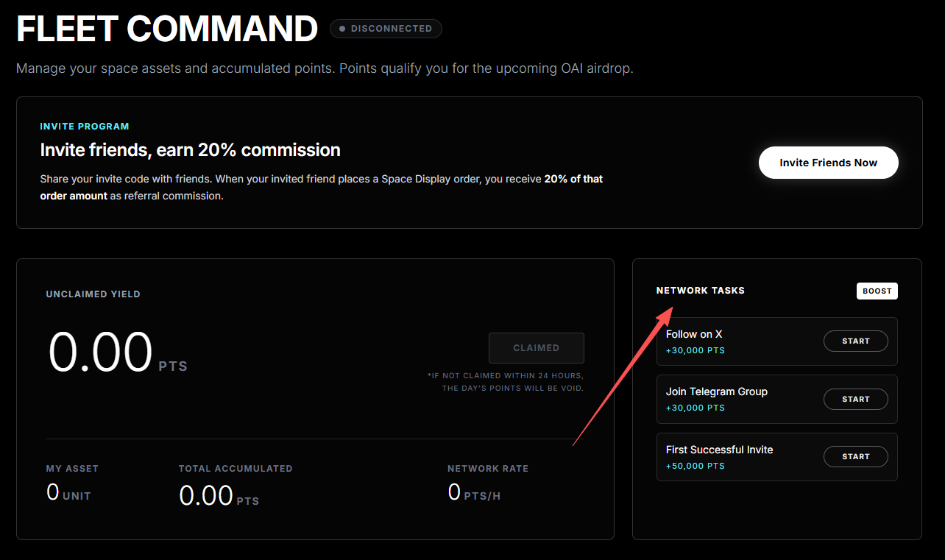Image resolution: width=945 pixels, height=560 pixels.
Task: Click the NETWORK TASKS heading
Action: 700,291
